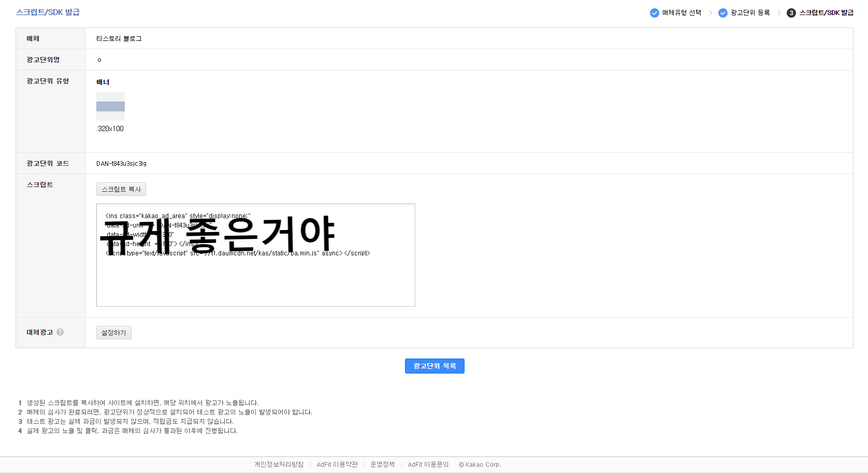Click the 스크립트/SDK 발급 page heading
Screen dimensions: 868x473
(48, 12)
